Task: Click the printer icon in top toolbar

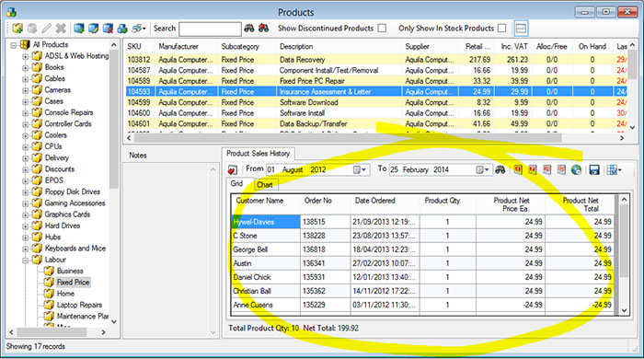Action: (136, 29)
